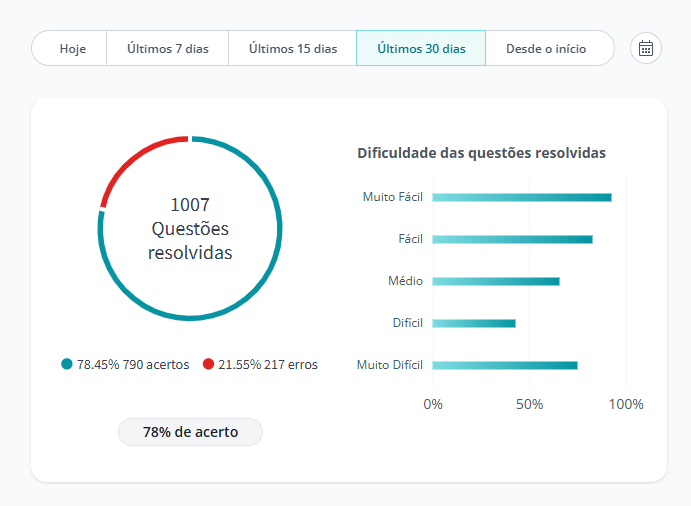Choose the Desde o início tab
This screenshot has width=691, height=506.
(x=550, y=48)
